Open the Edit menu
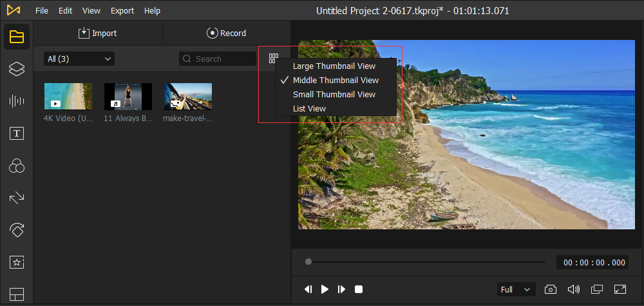Image resolution: width=644 pixels, height=306 pixels. tap(65, 11)
